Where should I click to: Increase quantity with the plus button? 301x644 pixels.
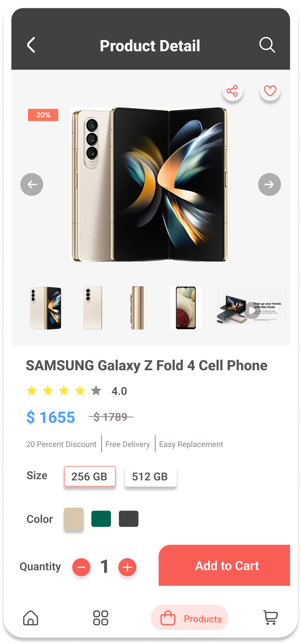pyautogui.click(x=127, y=567)
